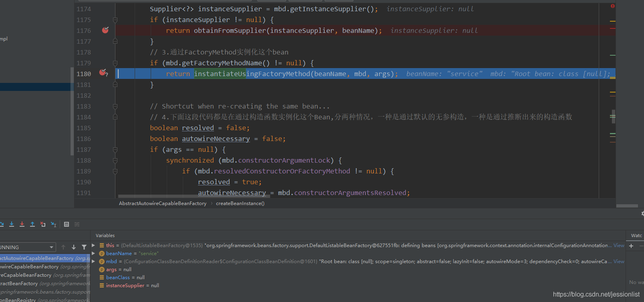
Task: Select the previous frame up arrow
Action: pos(63,247)
